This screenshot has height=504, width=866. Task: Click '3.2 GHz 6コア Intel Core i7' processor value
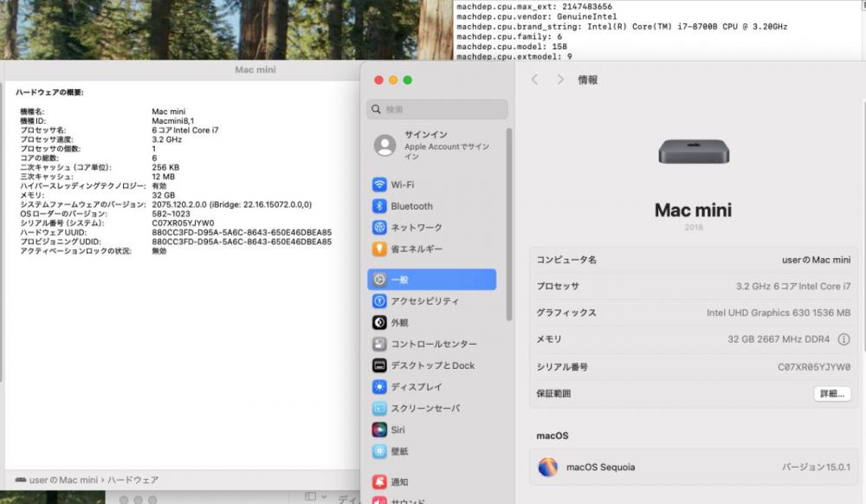click(x=793, y=286)
